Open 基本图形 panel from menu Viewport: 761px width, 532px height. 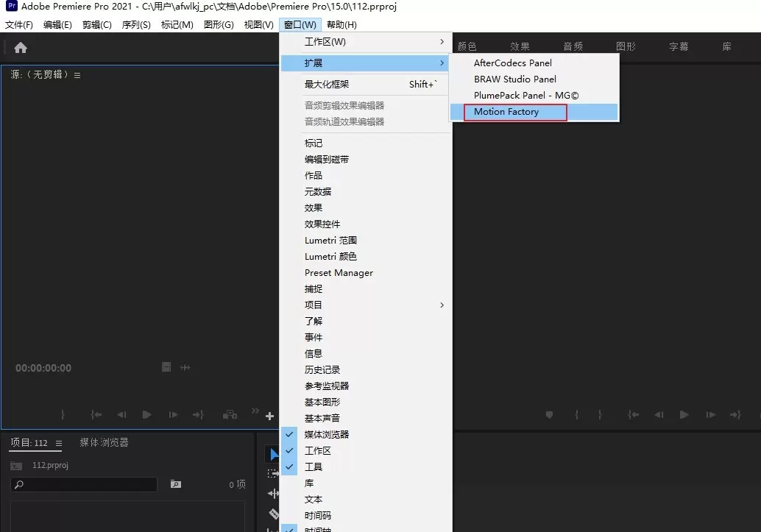click(366, 402)
